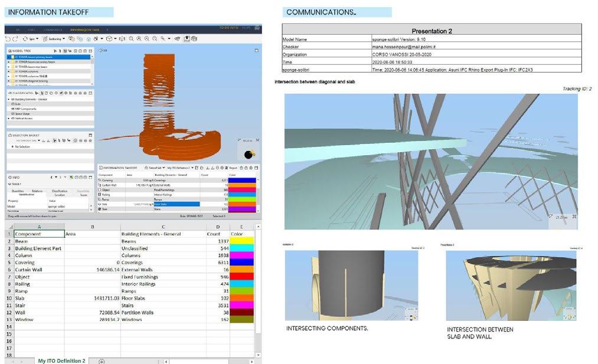The image size is (598, 364).
Task: Activate the Sectioning tool
Action: pos(53,39)
